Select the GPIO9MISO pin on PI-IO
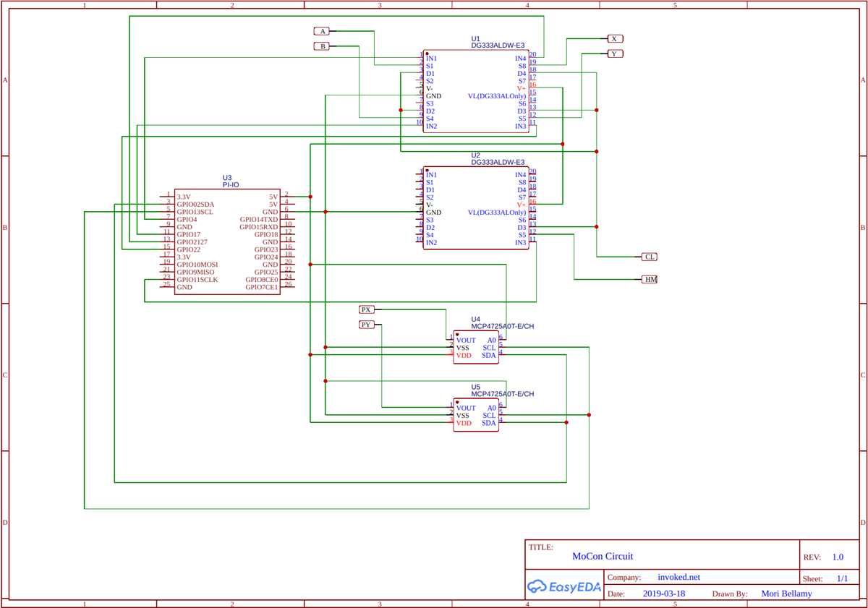 point(195,272)
